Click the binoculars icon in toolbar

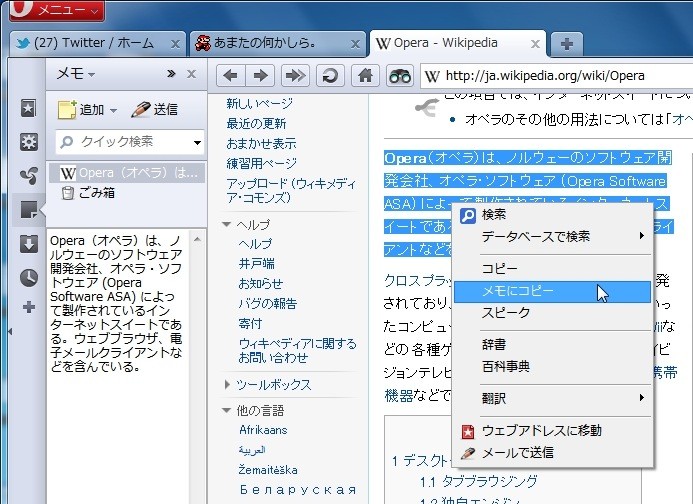400,76
